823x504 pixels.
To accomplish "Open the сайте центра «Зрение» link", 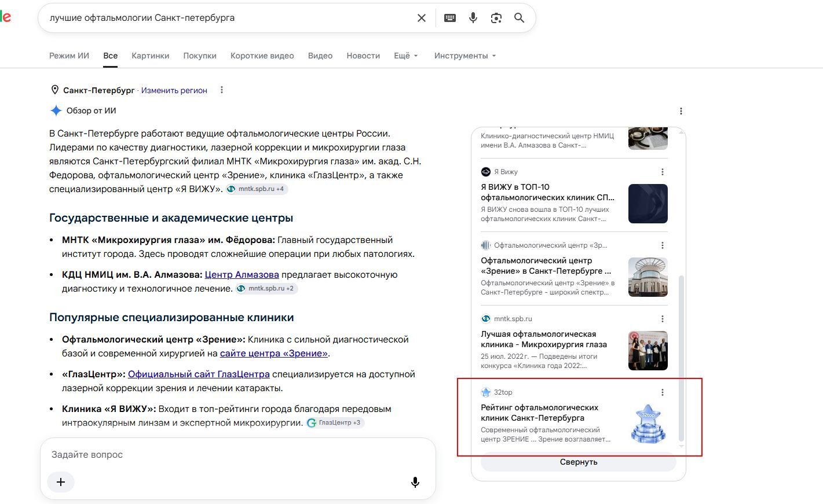I will (x=274, y=354).
